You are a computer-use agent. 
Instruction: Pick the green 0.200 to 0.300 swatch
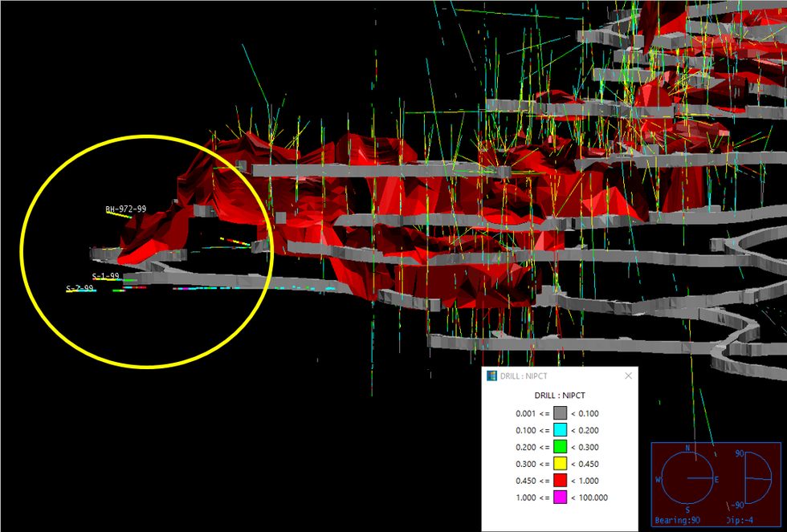click(x=560, y=447)
